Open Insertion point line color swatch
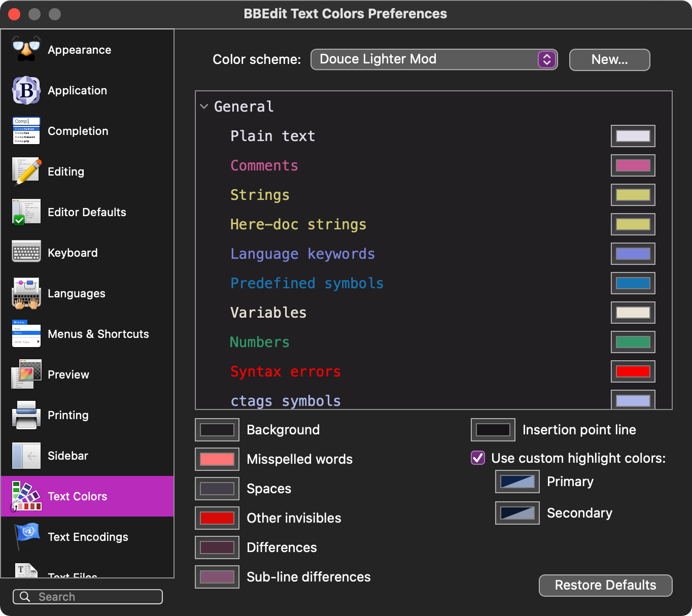Image resolution: width=692 pixels, height=616 pixels. point(493,430)
